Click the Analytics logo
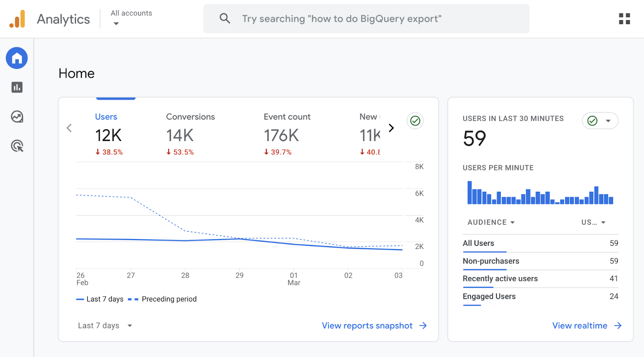 [17, 19]
